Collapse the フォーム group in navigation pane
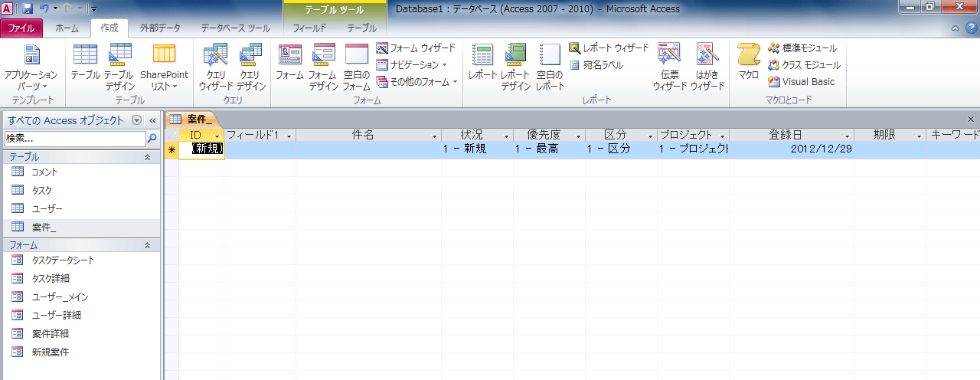The width and height of the screenshot is (980, 380). (x=148, y=245)
